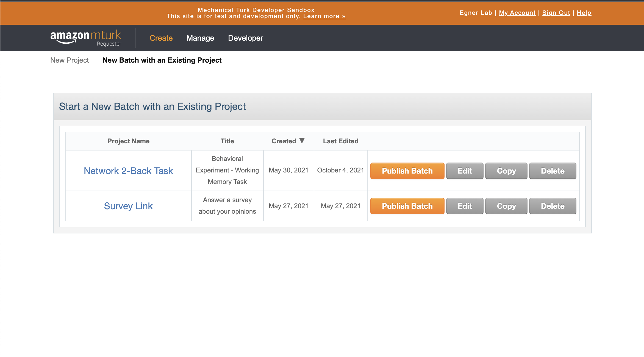The image size is (644, 357).
Task: Click the Project Name column header
Action: 128,141
